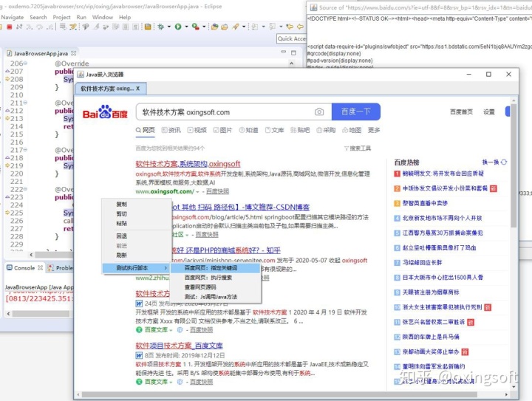
Task: Click the Debug bug icon in Eclipse toolbar
Action: [161, 27]
